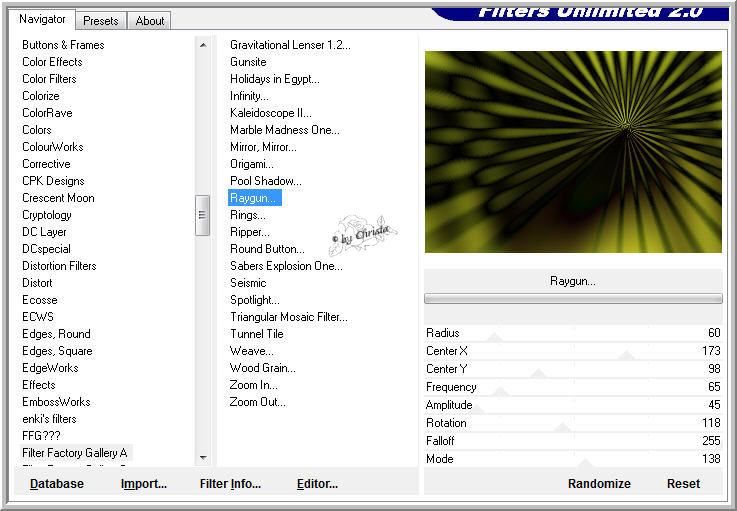Image resolution: width=737 pixels, height=511 pixels.
Task: Open Filter Info...
Action: point(230,484)
